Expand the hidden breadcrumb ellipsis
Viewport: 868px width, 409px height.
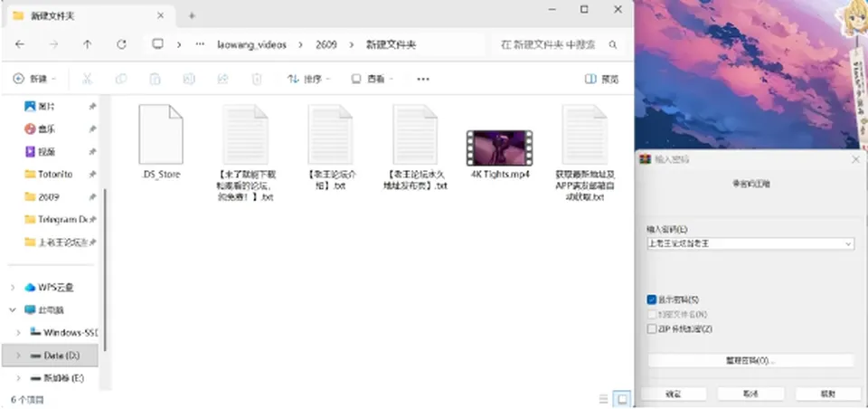[x=201, y=45]
